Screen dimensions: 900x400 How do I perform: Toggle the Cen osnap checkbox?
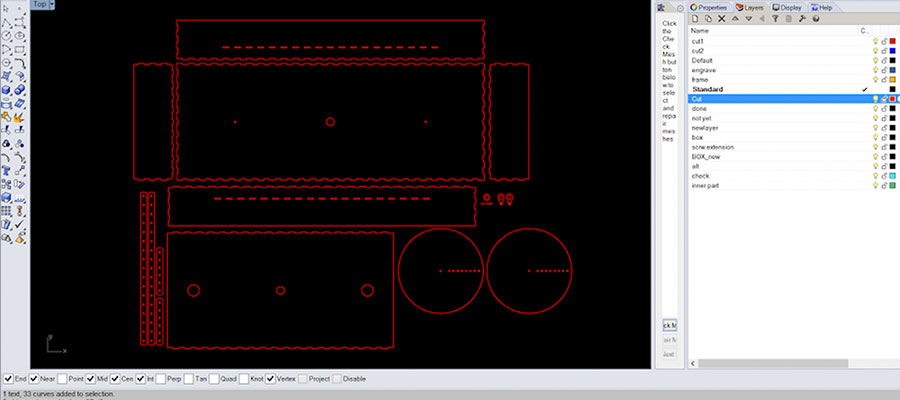(115, 379)
